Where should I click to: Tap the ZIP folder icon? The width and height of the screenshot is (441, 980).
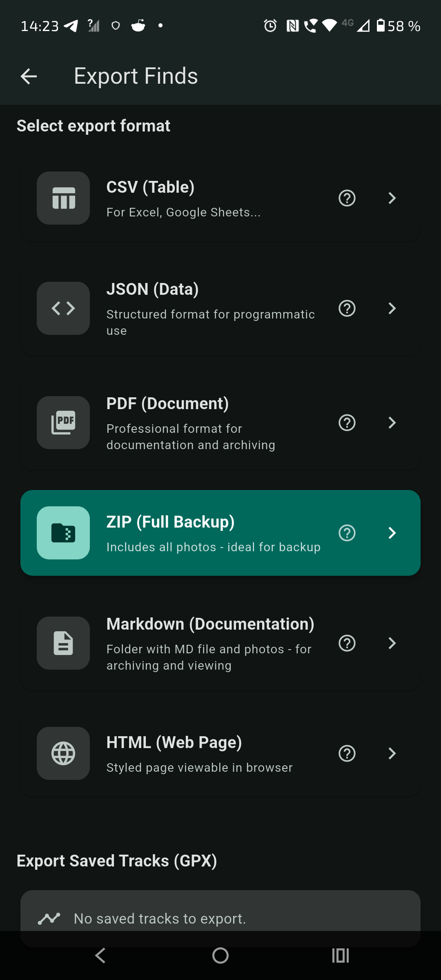coord(63,533)
